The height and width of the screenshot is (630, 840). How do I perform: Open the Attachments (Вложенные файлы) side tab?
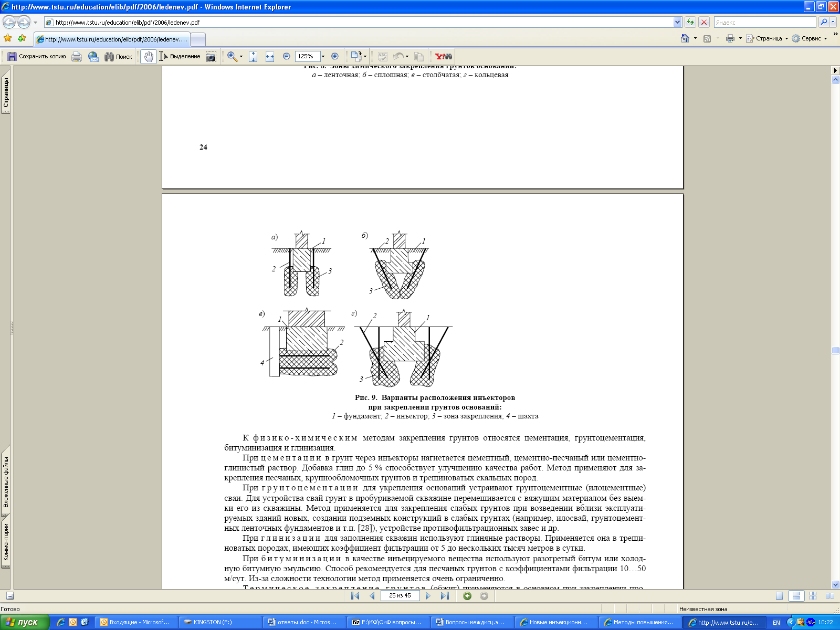6,481
